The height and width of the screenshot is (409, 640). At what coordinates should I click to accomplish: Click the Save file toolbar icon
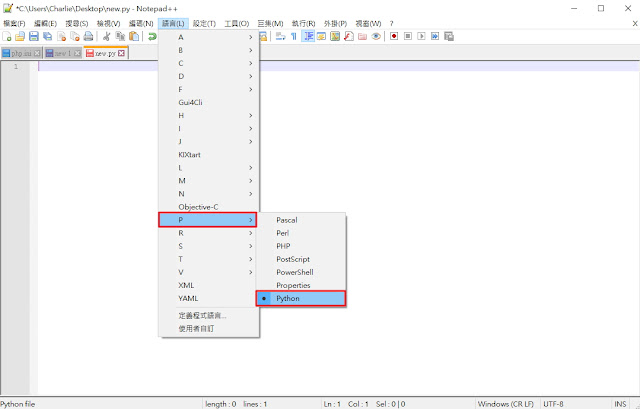(x=34, y=36)
